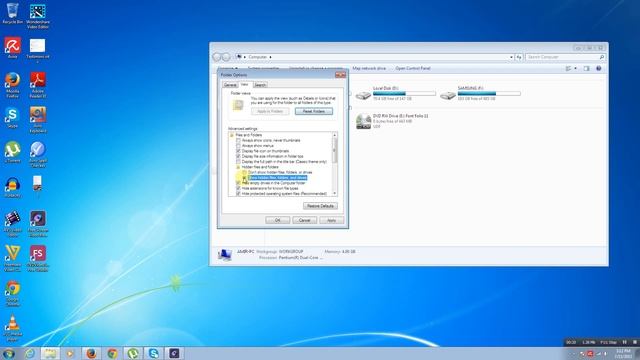Click the advanced settings scrollbar up arrow
640x360 pixels.
[335, 135]
